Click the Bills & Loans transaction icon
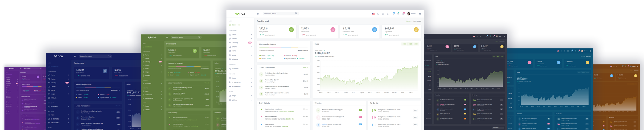Viewport: 644px width, 130px height. (x=261, y=94)
